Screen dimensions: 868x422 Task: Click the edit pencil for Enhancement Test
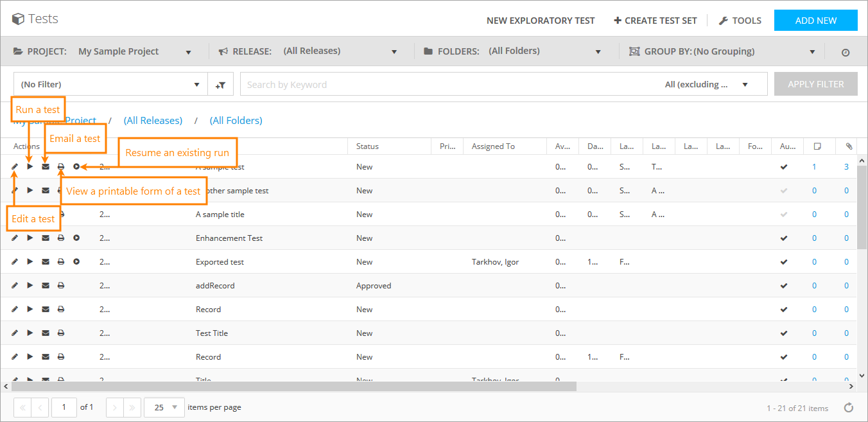pos(15,238)
